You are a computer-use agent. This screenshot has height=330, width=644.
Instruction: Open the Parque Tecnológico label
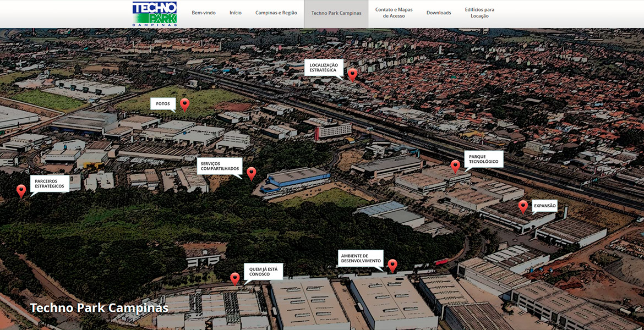(x=484, y=159)
